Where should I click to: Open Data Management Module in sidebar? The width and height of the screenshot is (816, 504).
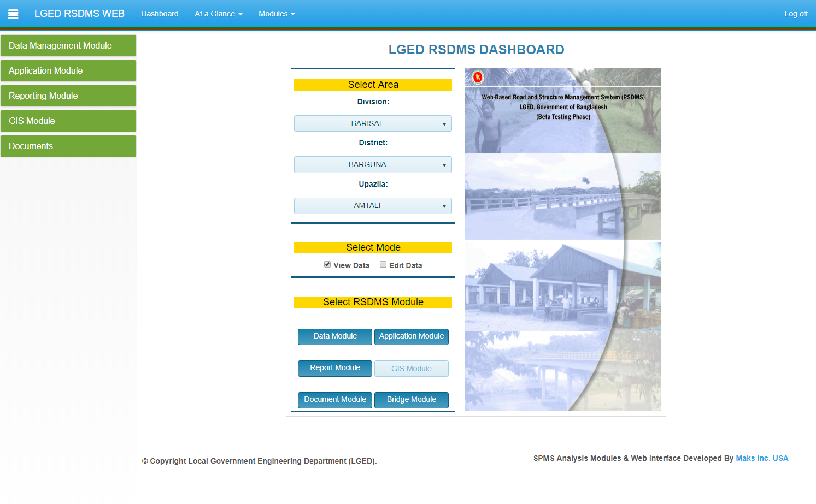68,46
